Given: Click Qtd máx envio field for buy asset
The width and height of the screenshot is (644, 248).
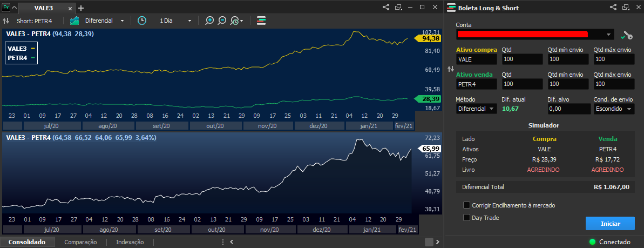Looking at the screenshot, I should [614, 59].
